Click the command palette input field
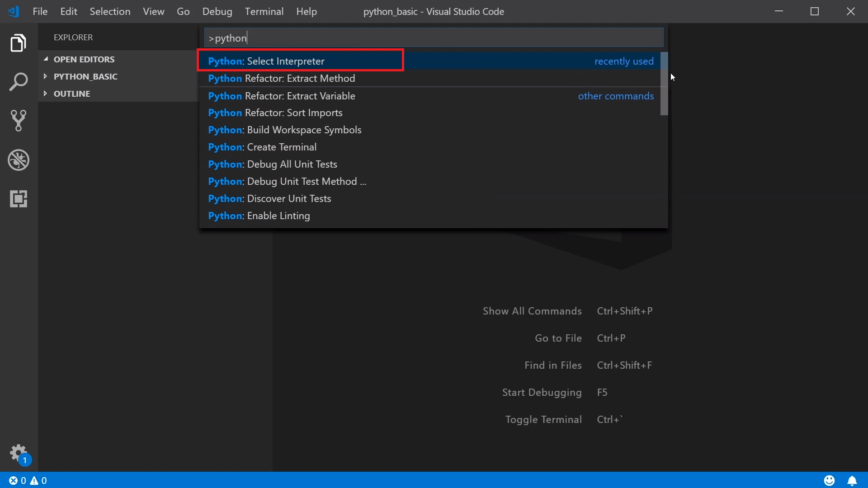 433,38
